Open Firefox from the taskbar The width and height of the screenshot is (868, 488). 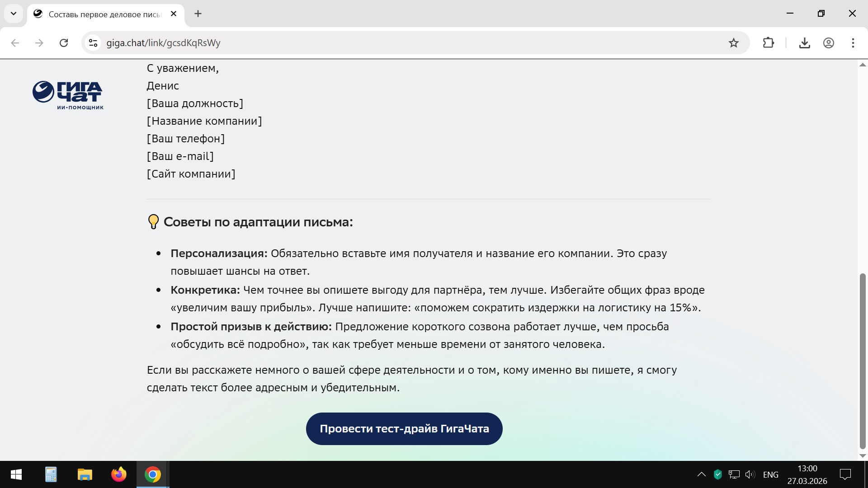click(119, 474)
